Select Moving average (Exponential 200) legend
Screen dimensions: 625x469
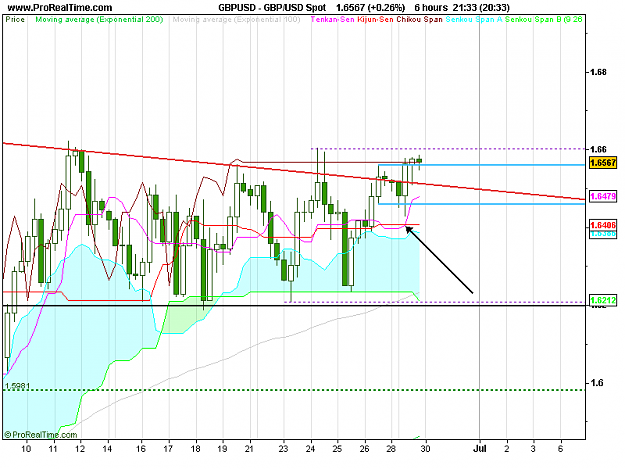[x=99, y=19]
